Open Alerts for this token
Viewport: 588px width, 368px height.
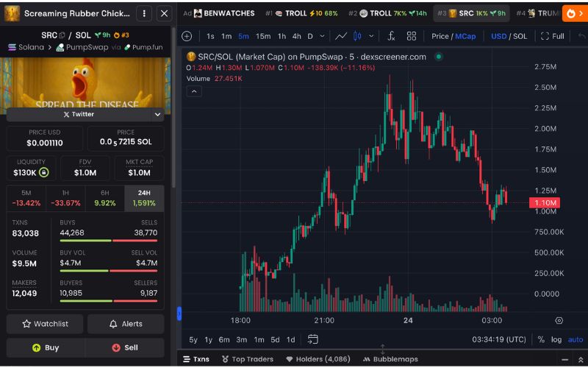pos(126,324)
